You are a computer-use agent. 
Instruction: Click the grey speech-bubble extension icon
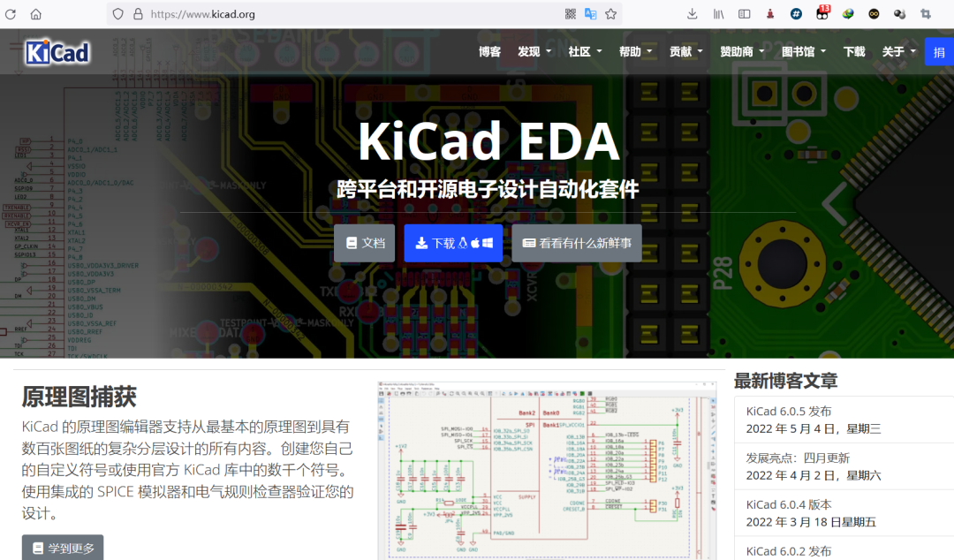(x=900, y=14)
